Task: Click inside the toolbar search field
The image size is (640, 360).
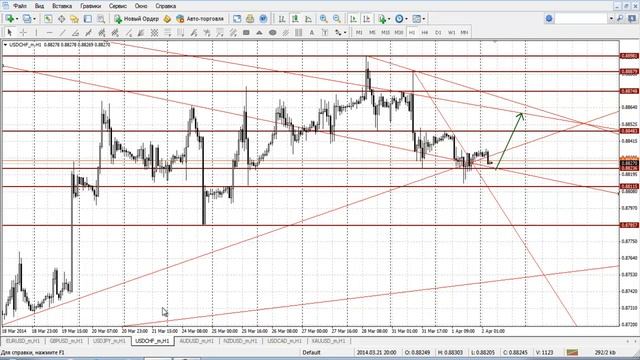Action: coord(581,19)
